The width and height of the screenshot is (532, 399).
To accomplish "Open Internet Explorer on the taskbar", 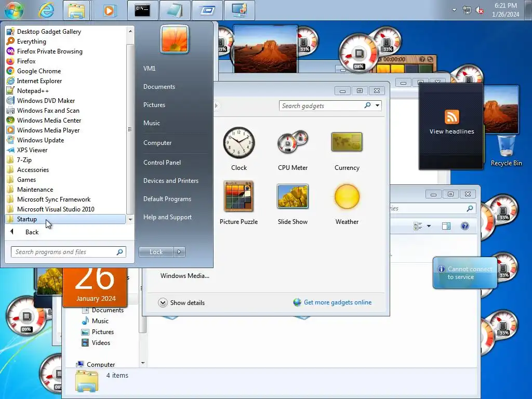I will click(46, 10).
